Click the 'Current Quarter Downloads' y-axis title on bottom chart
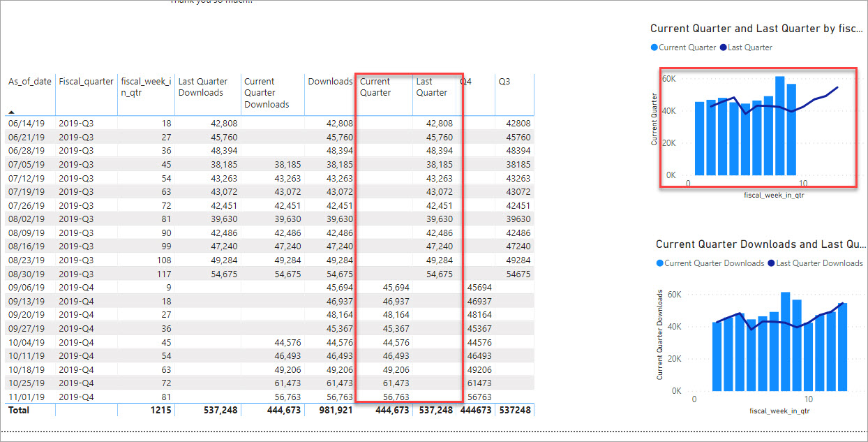 [660, 334]
